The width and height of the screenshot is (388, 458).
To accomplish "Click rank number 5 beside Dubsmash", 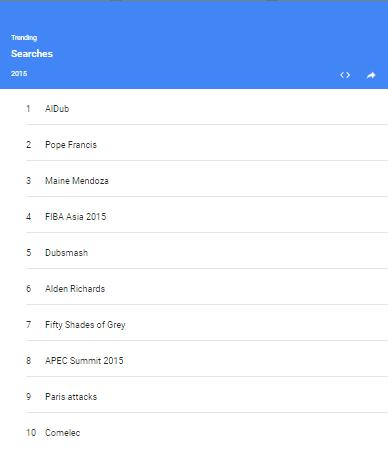I will click(29, 253).
